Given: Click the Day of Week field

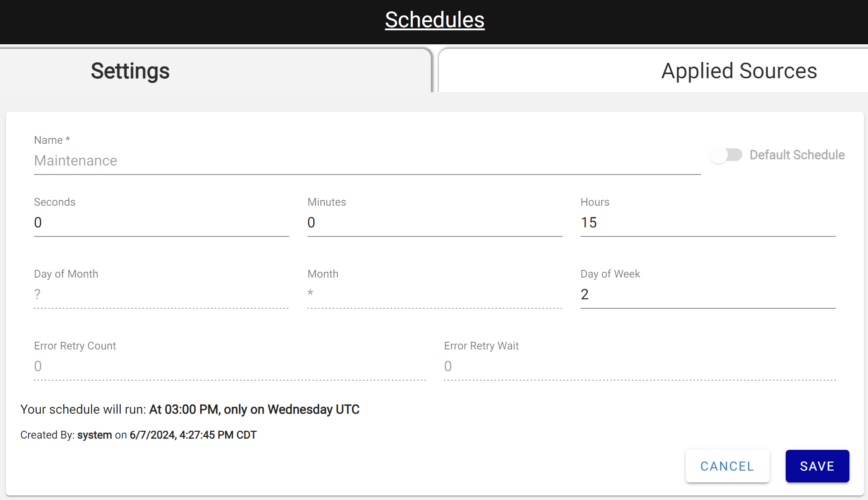Looking at the screenshot, I should 708,294.
